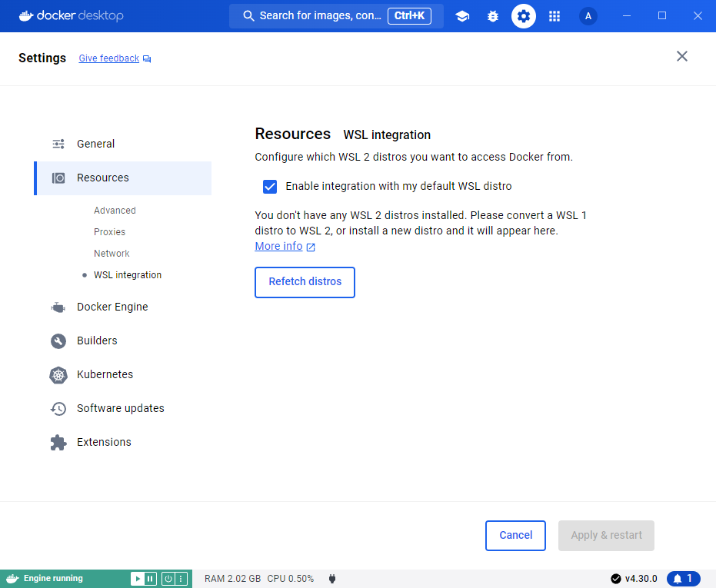This screenshot has height=588, width=716.
Task: Close the Settings page with the X
Action: (681, 56)
